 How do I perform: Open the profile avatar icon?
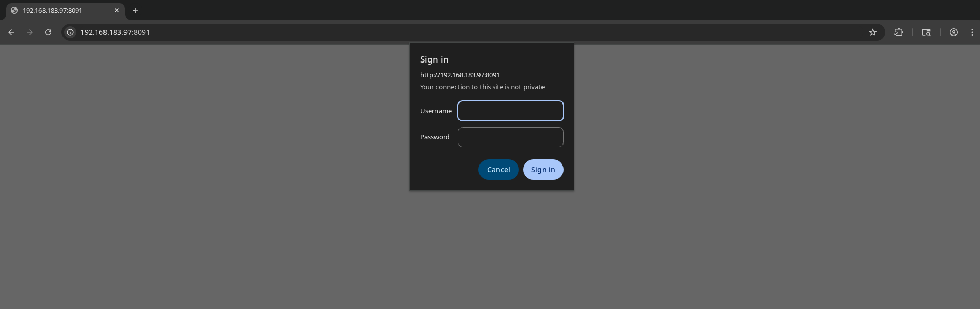pyautogui.click(x=954, y=32)
